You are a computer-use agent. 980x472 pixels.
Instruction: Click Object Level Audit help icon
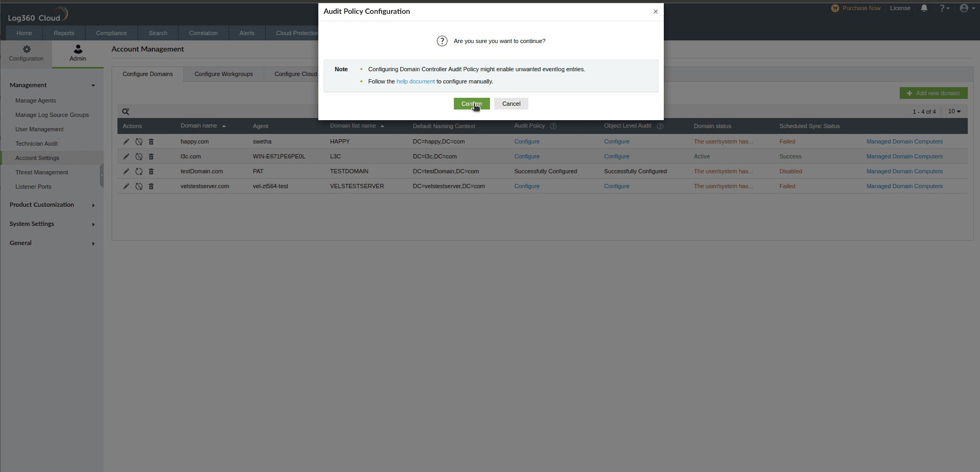tap(660, 126)
